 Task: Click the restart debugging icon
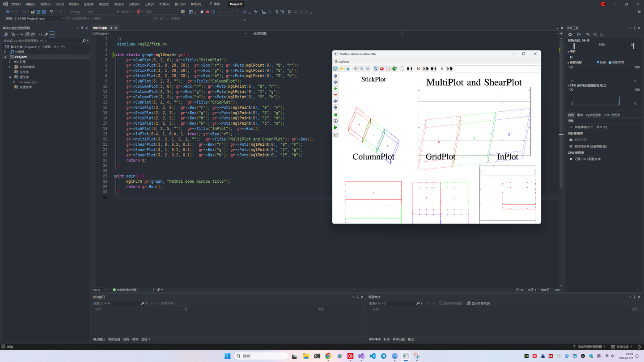213,12
